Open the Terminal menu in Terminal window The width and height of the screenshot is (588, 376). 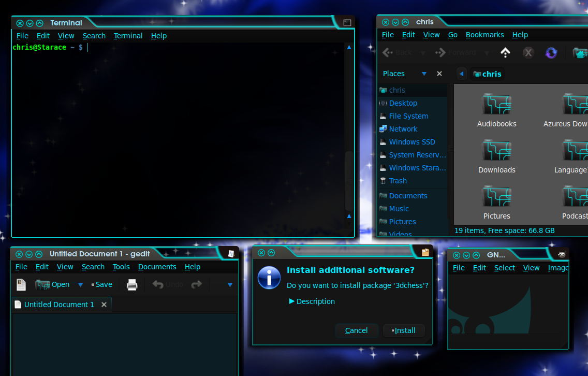(x=128, y=36)
